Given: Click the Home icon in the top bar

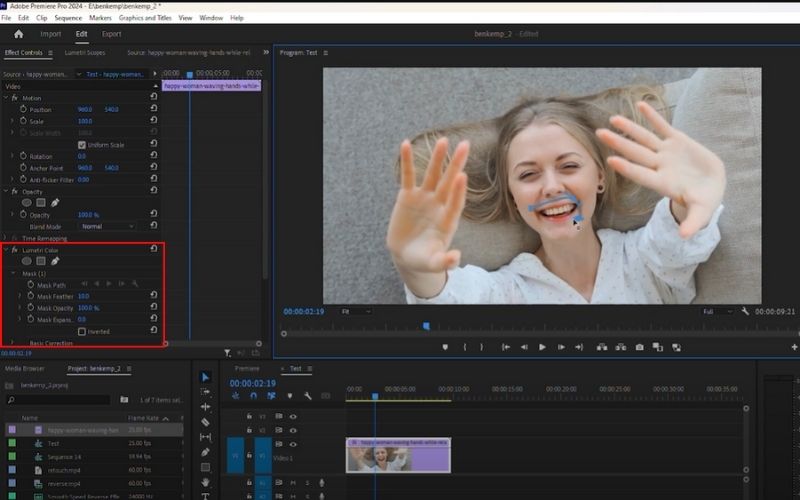Looking at the screenshot, I should [18, 34].
